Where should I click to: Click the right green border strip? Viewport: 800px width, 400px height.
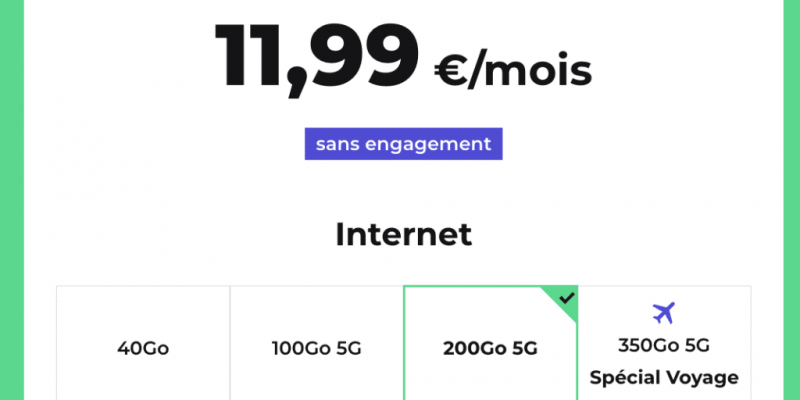pyautogui.click(x=791, y=200)
